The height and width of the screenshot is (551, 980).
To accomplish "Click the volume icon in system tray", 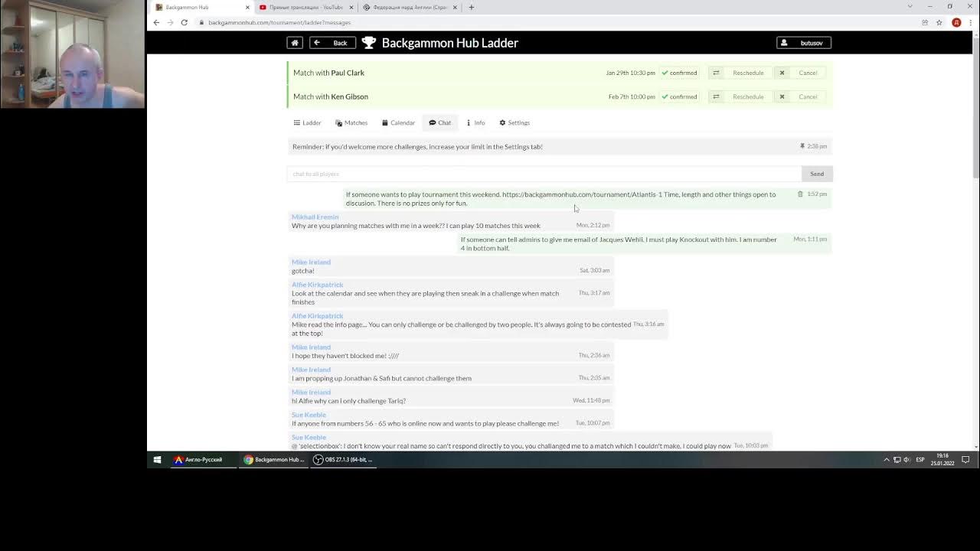I will pos(907,460).
